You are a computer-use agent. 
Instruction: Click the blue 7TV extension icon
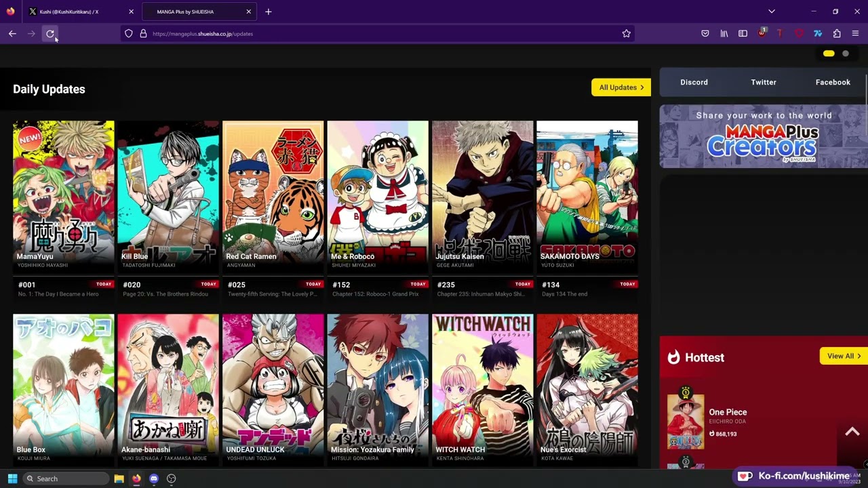(x=818, y=33)
